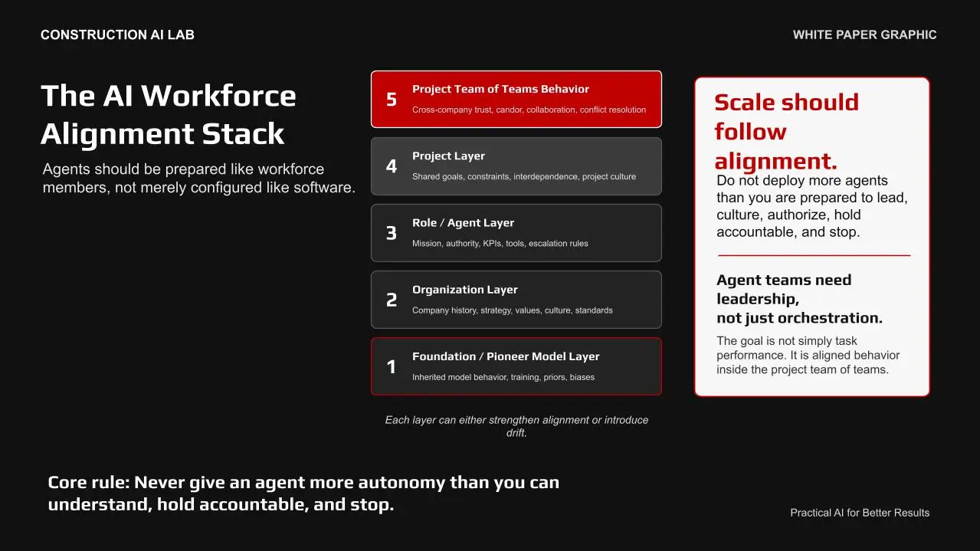This screenshot has height=551, width=980.
Task: Click the number 3 layer label
Action: 392,233
